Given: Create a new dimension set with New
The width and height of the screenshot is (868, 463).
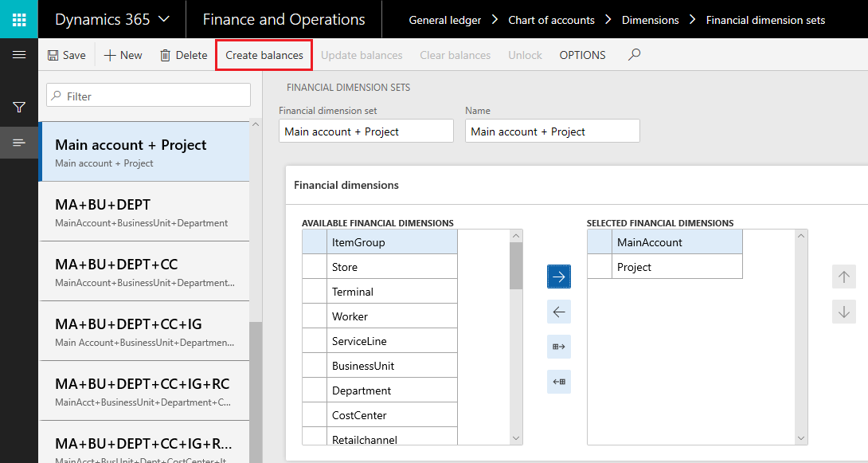Looking at the screenshot, I should pos(123,55).
